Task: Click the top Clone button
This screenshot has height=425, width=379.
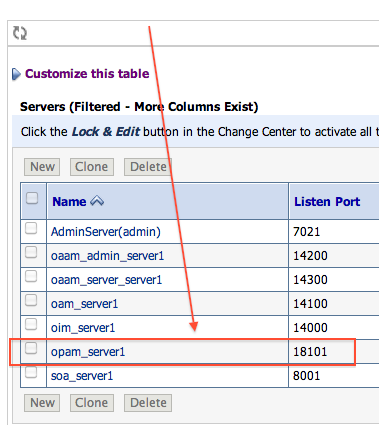Action: point(92,167)
